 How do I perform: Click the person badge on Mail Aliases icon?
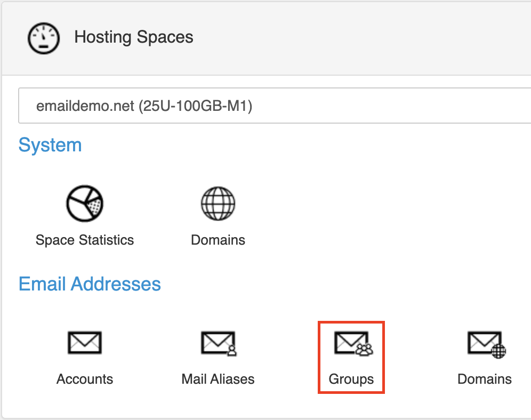[x=231, y=350]
